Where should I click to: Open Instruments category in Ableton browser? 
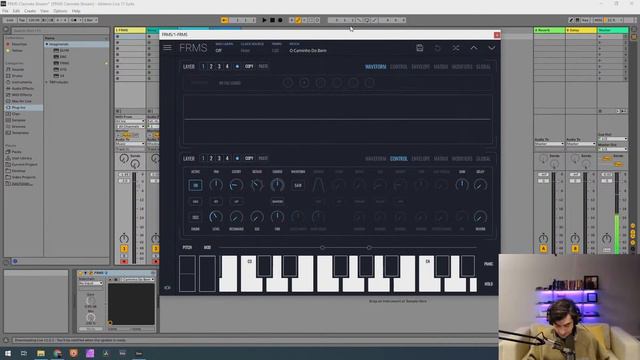coord(22,82)
